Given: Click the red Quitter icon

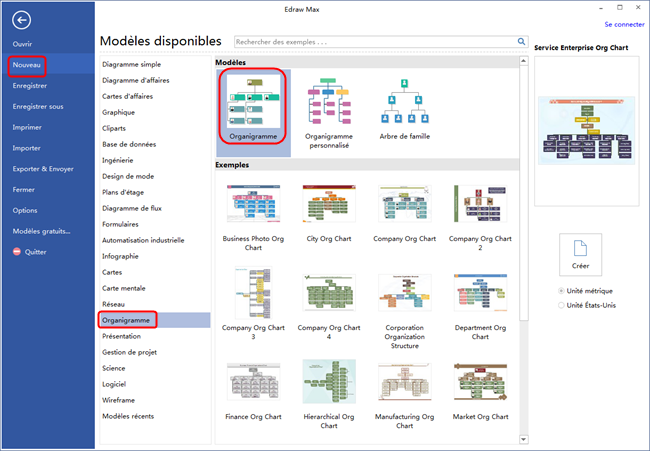Looking at the screenshot, I should (17, 252).
